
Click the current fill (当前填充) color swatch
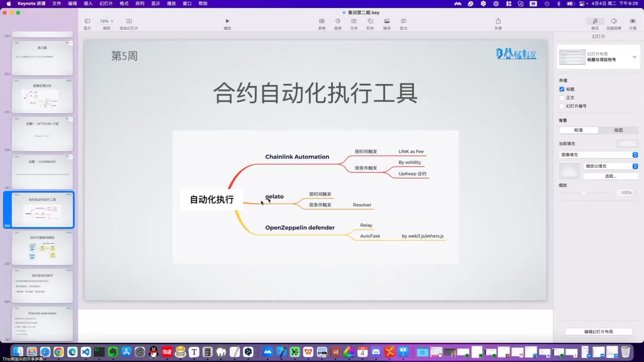point(627,144)
